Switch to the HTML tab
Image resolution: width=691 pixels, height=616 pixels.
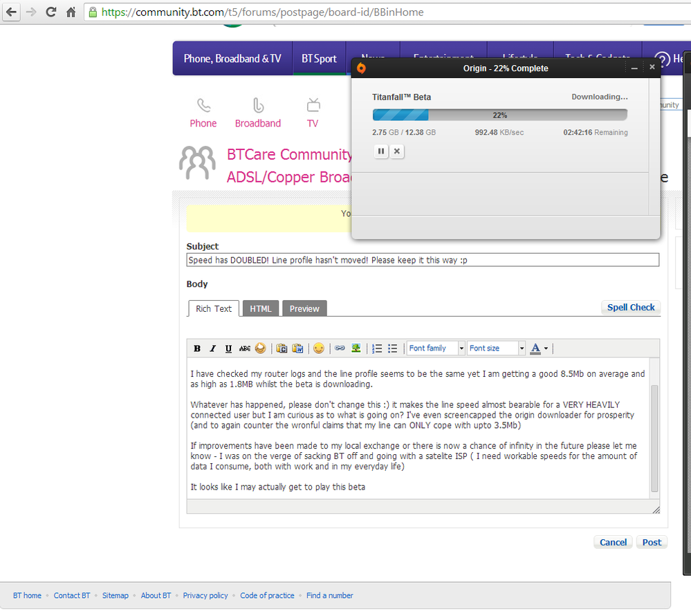tap(261, 308)
